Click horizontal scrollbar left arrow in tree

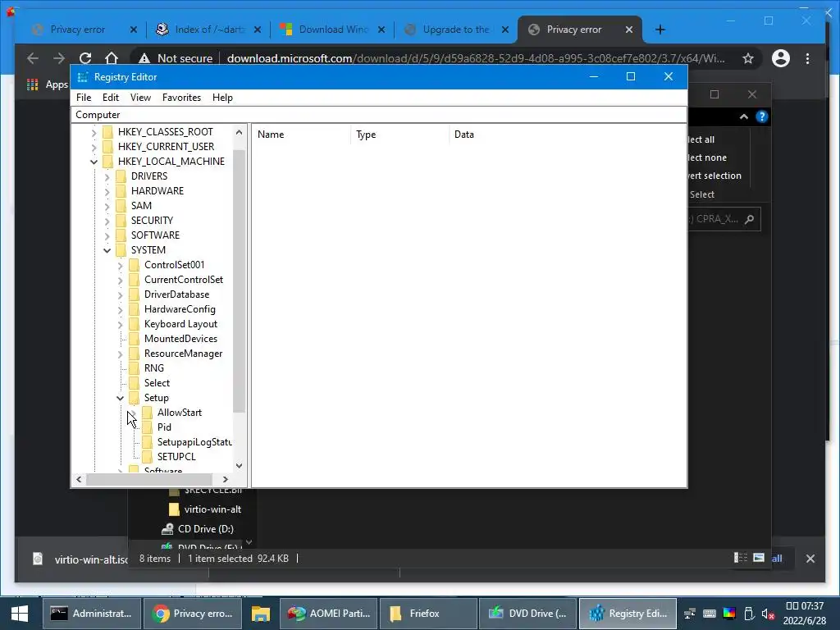(79, 479)
